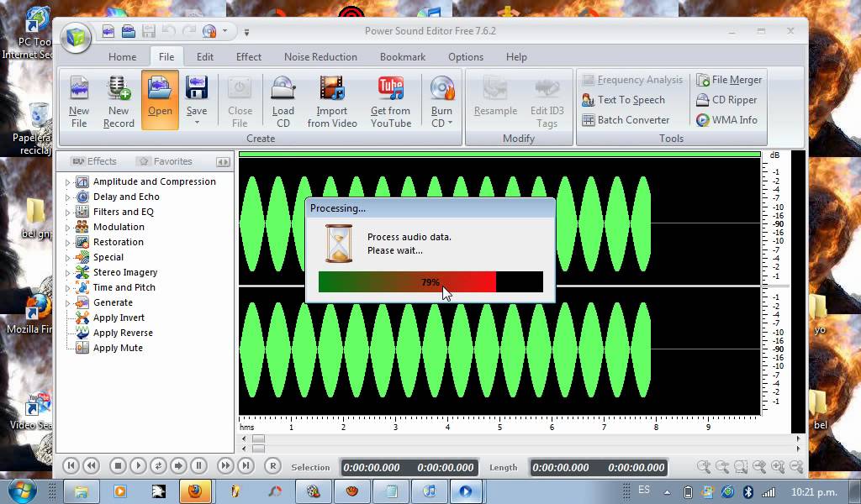This screenshot has width=861, height=504.
Task: Click the Save floppy disk icon
Action: pyautogui.click(x=197, y=88)
